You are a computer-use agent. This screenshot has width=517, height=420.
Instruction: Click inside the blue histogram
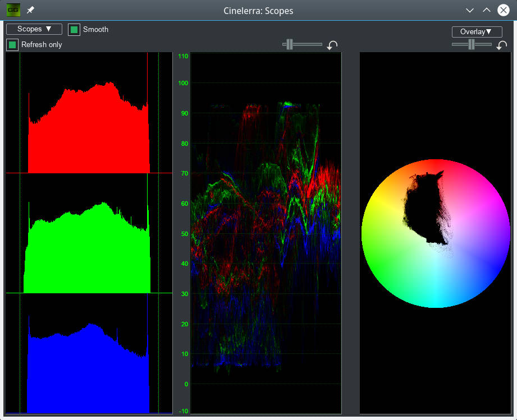(x=89, y=370)
